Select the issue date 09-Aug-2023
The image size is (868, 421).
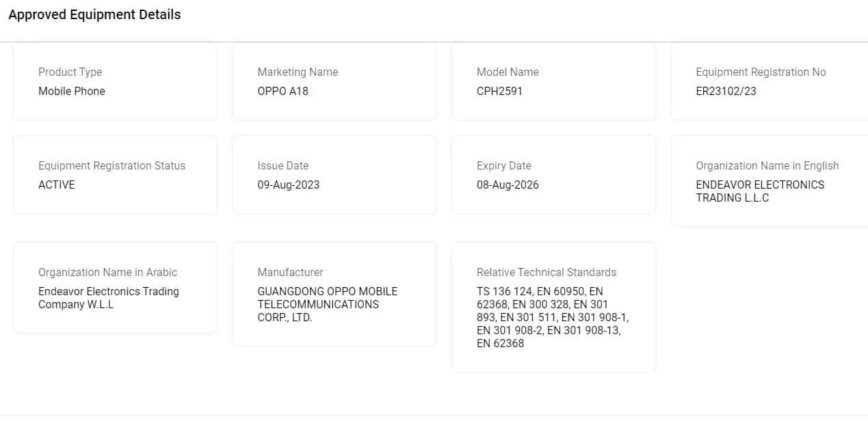288,185
